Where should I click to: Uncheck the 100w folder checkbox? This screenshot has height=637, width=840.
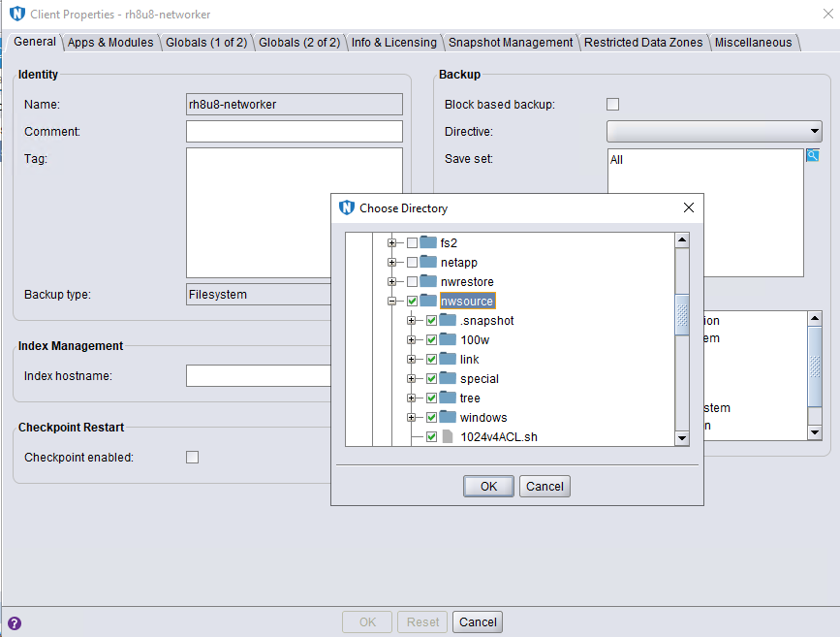[x=431, y=340]
